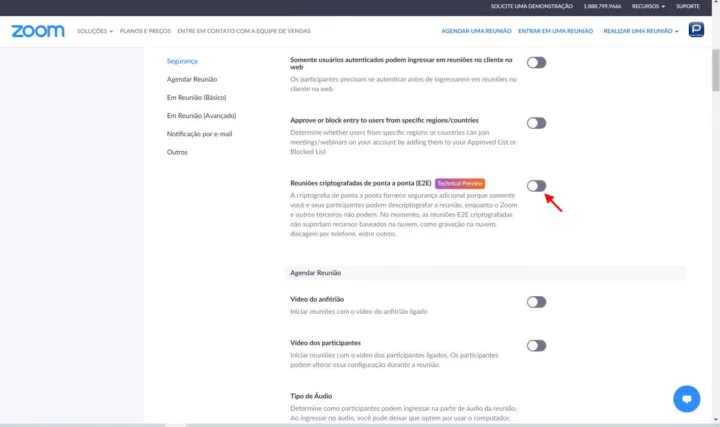Open Notificação por e-mail section
720x427 pixels.
(x=199, y=133)
